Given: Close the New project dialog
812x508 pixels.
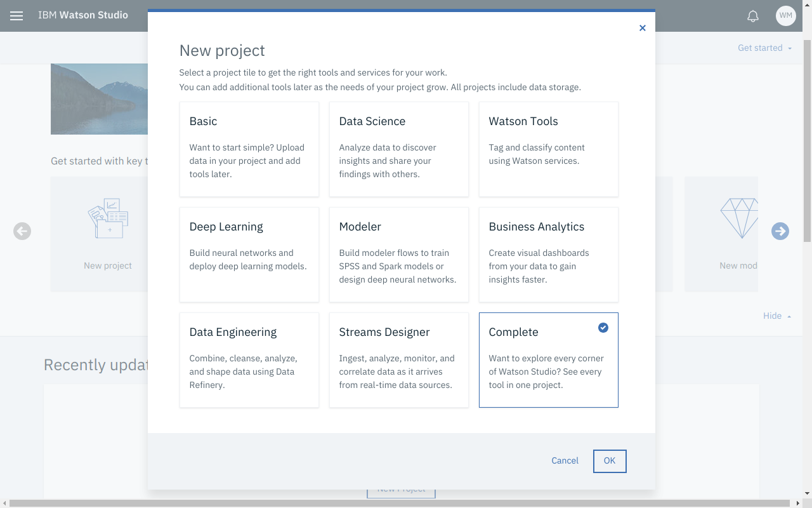Looking at the screenshot, I should pos(643,28).
